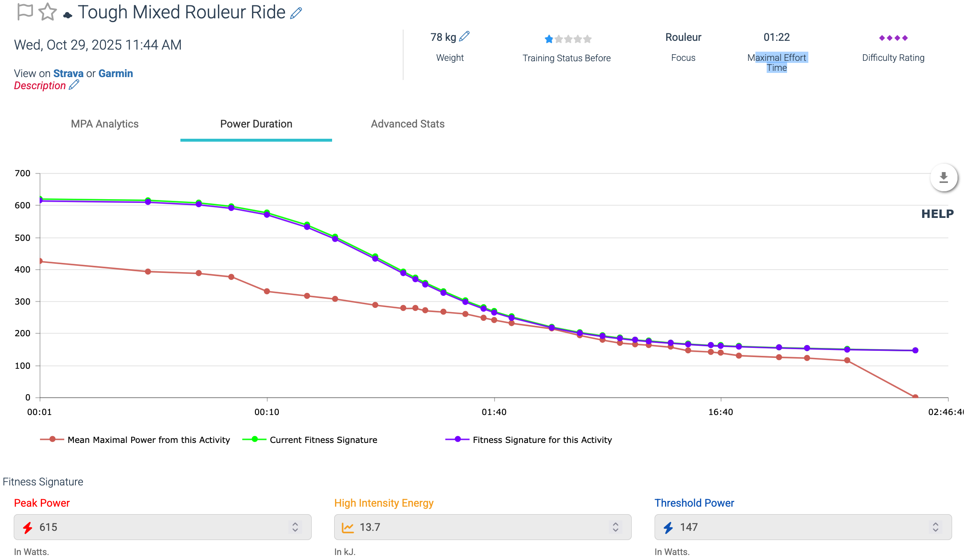The height and width of the screenshot is (560, 975).
Task: Toggle Current Fitness Signature legend series
Action: click(x=323, y=440)
